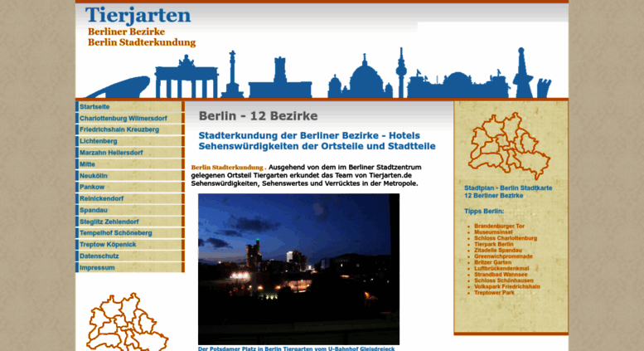Click Berlin Stadterkundung subtitle in header

pos(142,42)
